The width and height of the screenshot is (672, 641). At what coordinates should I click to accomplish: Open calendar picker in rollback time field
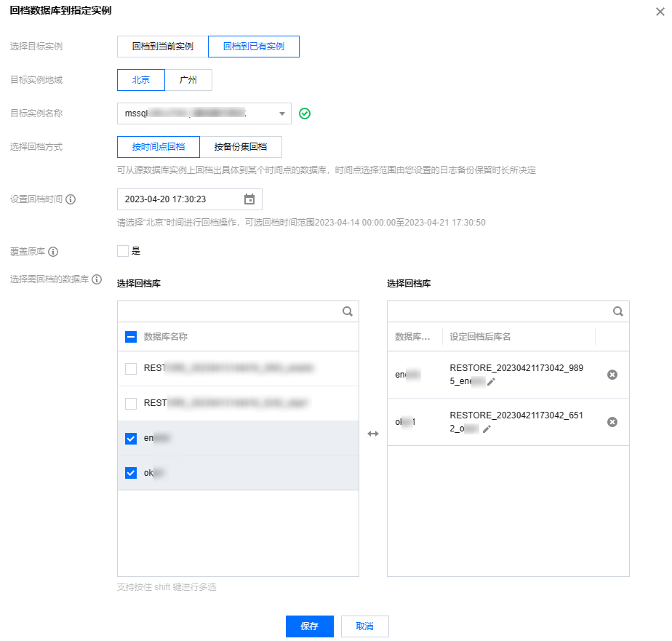tap(249, 199)
